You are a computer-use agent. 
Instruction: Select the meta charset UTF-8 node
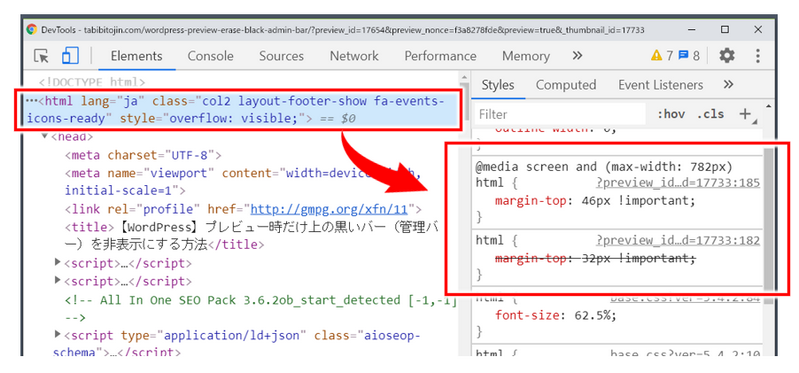click(x=143, y=155)
